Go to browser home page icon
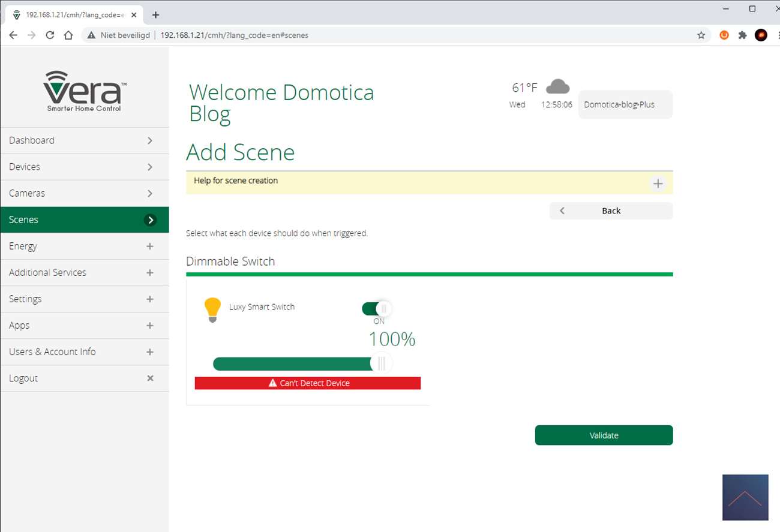780x532 pixels. [68, 35]
